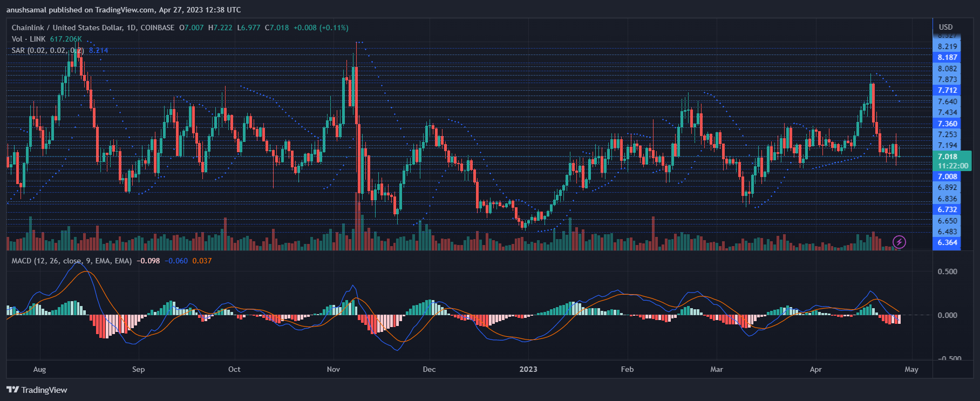This screenshot has height=401, width=980.
Task: Click the MACD signal value 0.037
Action: (x=202, y=261)
